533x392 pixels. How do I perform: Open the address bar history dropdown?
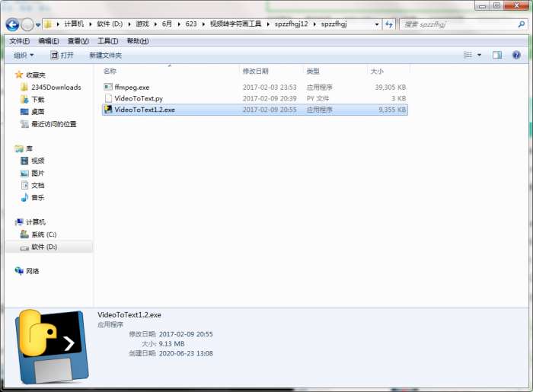377,24
